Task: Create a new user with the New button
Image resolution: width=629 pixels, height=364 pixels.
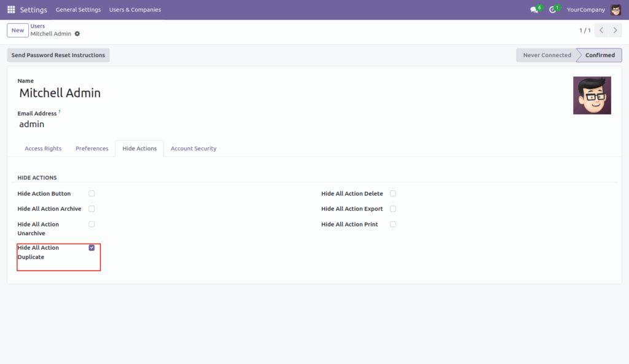Action: [x=17, y=29]
